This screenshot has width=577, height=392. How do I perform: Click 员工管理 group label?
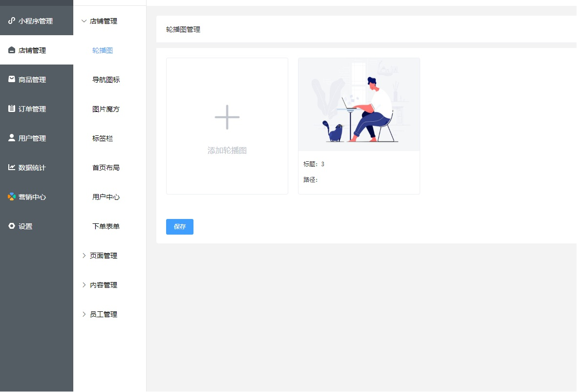click(x=104, y=314)
